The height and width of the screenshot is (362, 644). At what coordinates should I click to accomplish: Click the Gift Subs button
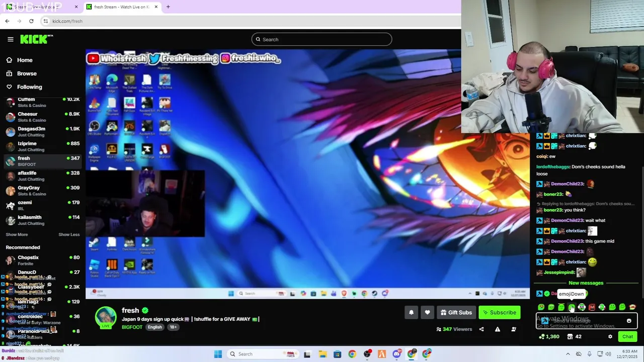pyautogui.click(x=456, y=312)
